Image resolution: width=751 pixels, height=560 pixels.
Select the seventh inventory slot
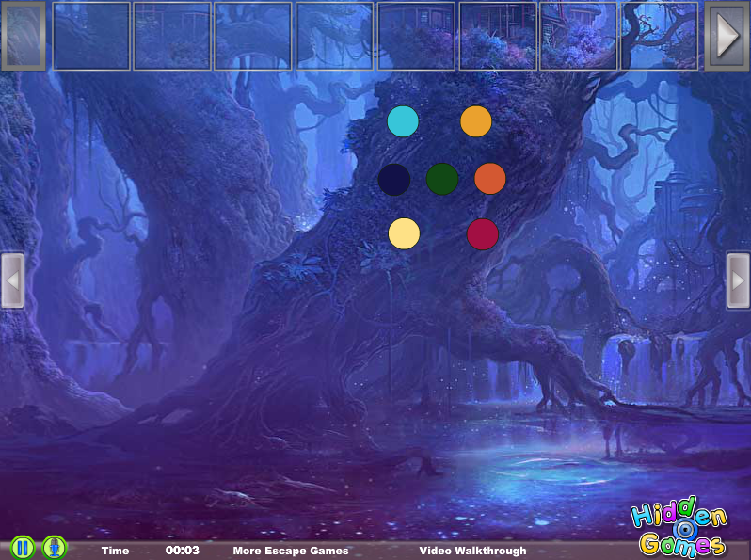(x=579, y=37)
